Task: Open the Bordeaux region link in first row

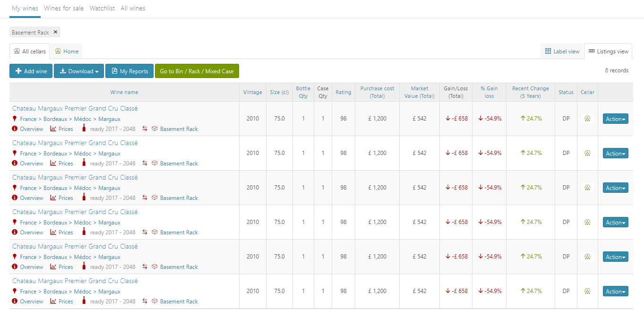Action: coord(55,119)
